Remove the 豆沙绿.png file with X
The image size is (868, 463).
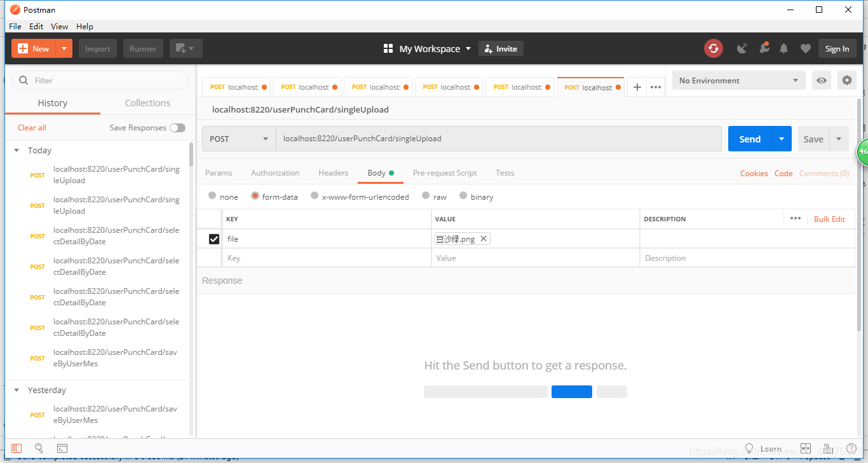coord(484,238)
